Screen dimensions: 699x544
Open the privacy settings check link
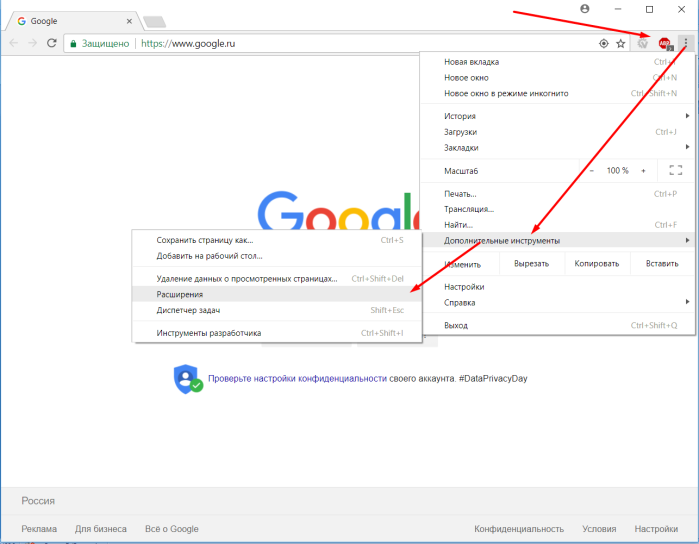click(x=297, y=379)
